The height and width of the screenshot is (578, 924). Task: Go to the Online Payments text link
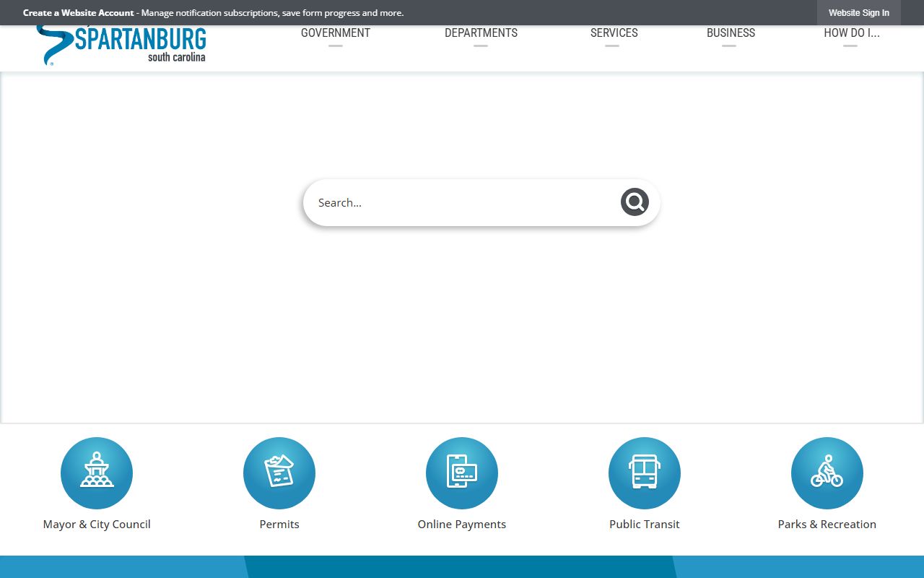click(x=462, y=525)
